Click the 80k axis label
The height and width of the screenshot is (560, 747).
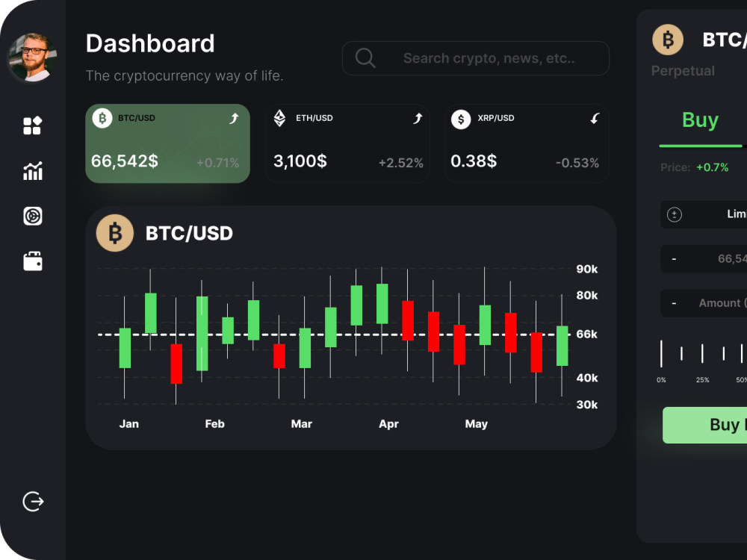click(587, 295)
